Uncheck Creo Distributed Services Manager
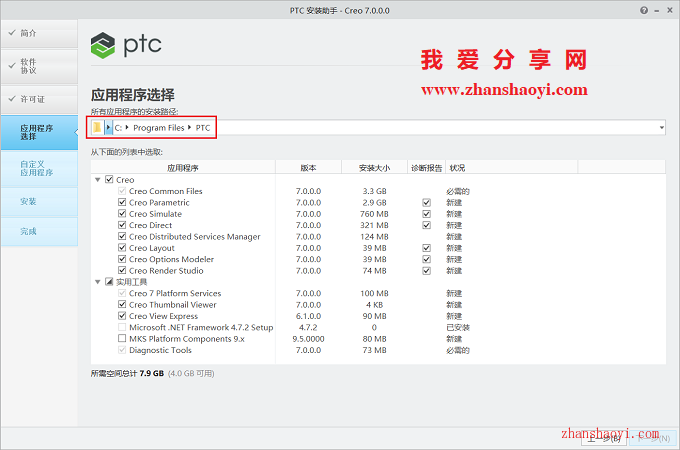 pyautogui.click(x=122, y=236)
